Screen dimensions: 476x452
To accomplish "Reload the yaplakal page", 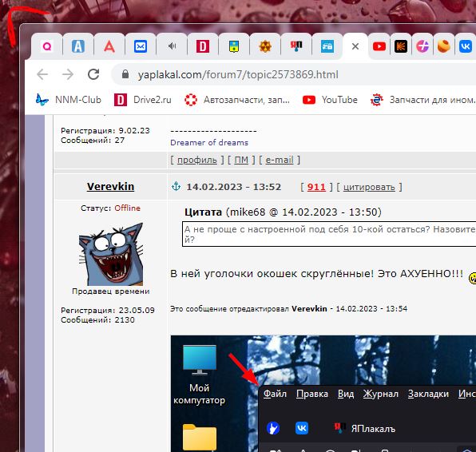I will (x=93, y=74).
